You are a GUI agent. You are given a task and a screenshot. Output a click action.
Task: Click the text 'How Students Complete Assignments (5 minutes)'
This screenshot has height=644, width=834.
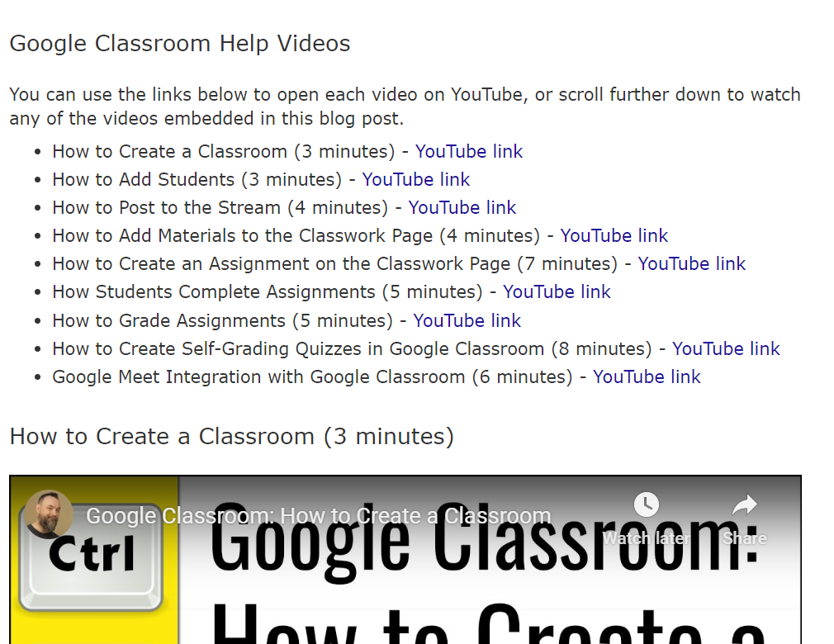pos(268,292)
